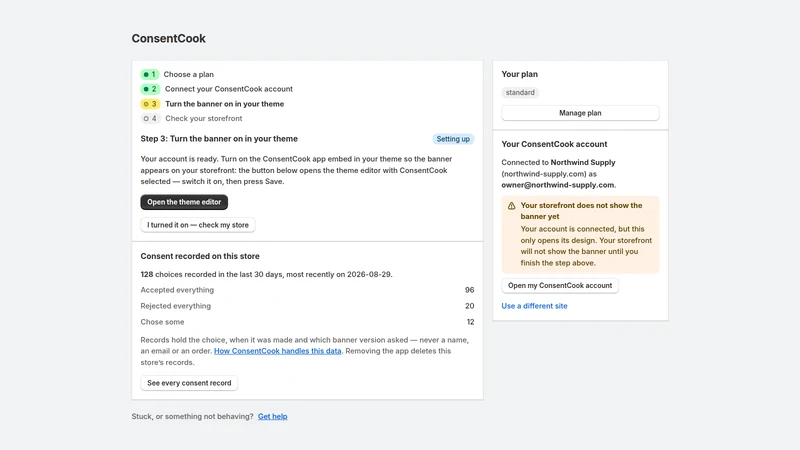Click the '128 choices recorded' summary line
The image size is (800, 450).
pyautogui.click(x=266, y=274)
